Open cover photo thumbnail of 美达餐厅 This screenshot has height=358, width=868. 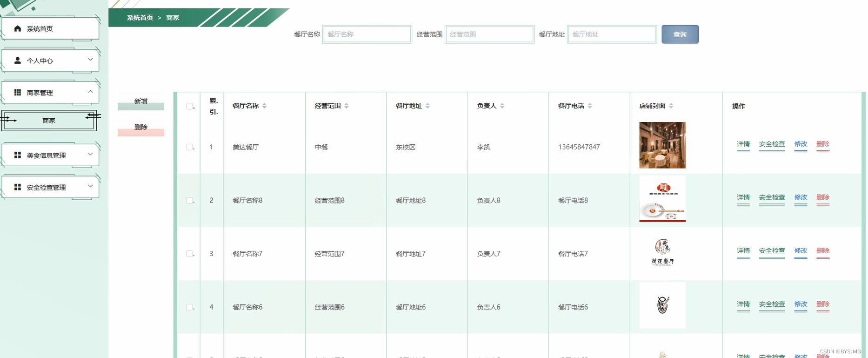pos(662,145)
